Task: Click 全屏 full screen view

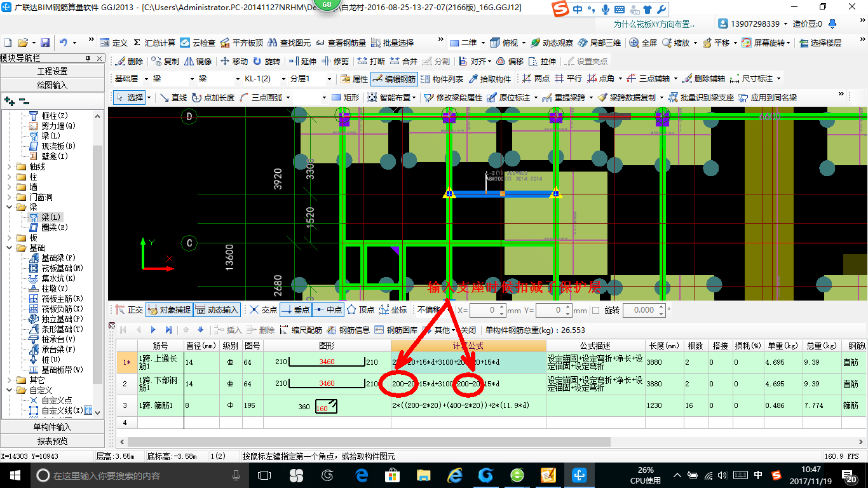Action: 643,43
